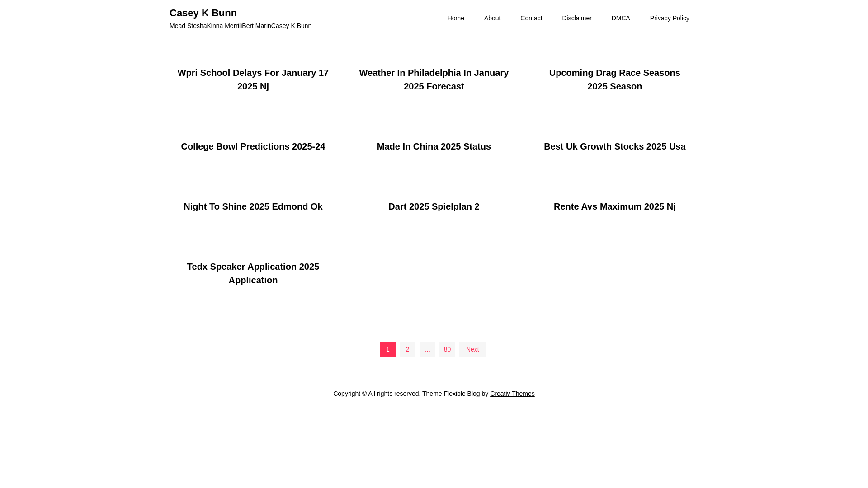Open the Contact page
The height and width of the screenshot is (488, 868).
[531, 18]
